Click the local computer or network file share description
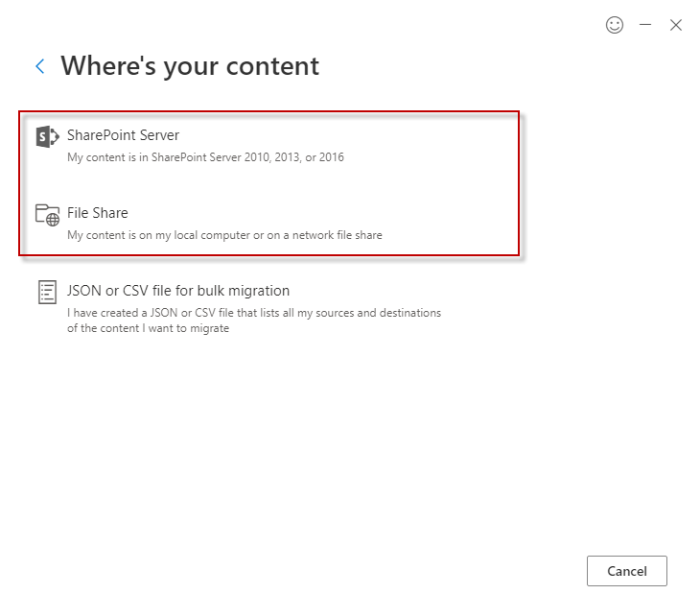Image resolution: width=700 pixels, height=594 pixels. point(224,235)
